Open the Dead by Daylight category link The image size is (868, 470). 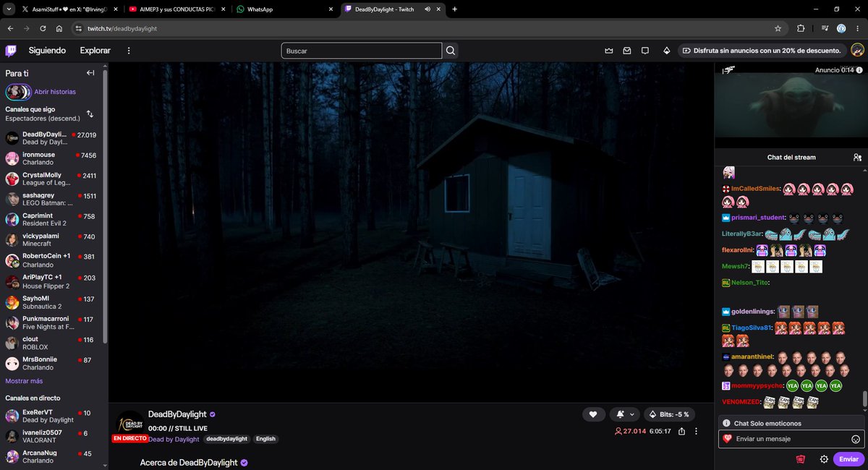[174, 439]
